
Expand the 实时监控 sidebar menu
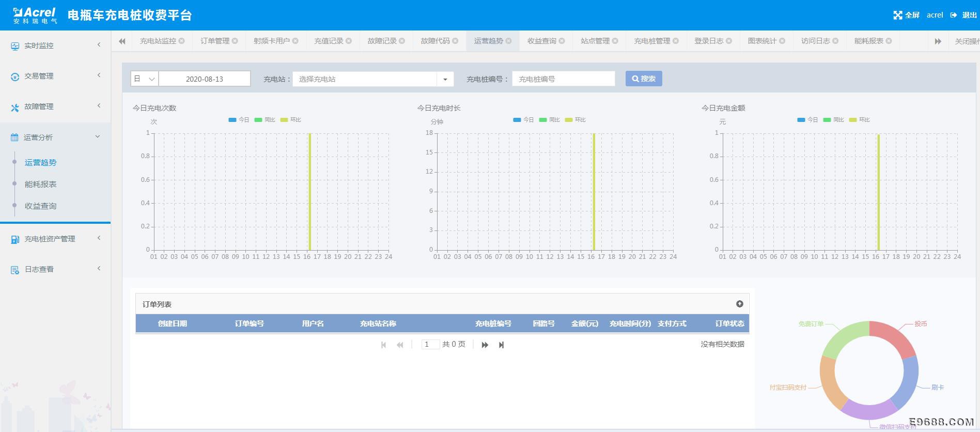pyautogui.click(x=99, y=45)
